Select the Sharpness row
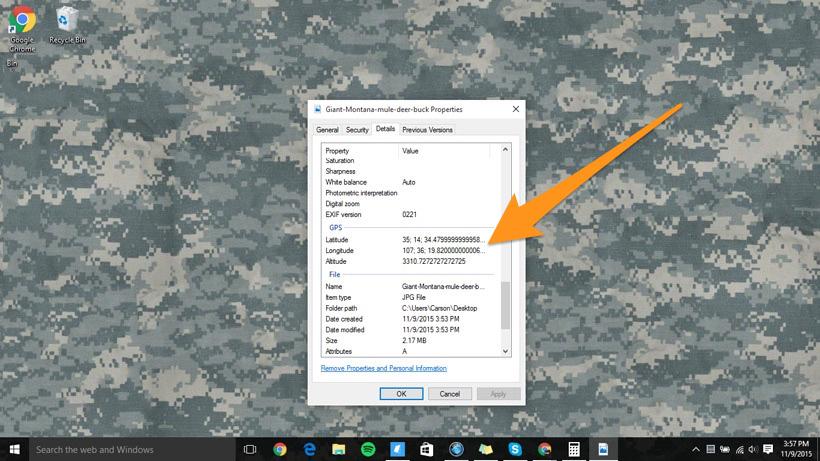Image resolution: width=820 pixels, height=461 pixels. pyautogui.click(x=407, y=171)
